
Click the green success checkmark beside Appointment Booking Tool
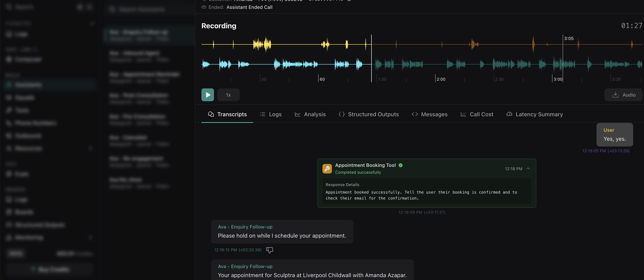400,165
